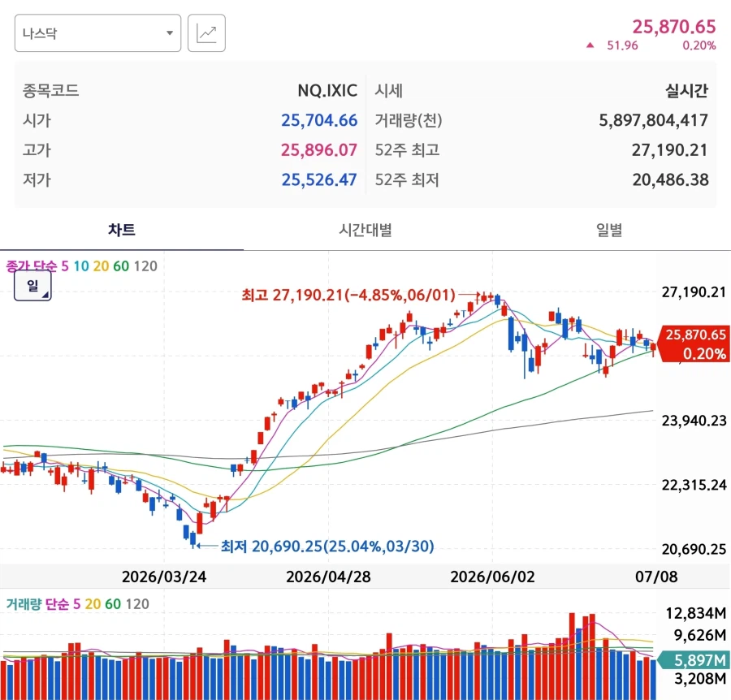Select the 120-day volume average legend
Image resolution: width=731 pixels, height=700 pixels.
coord(137,604)
